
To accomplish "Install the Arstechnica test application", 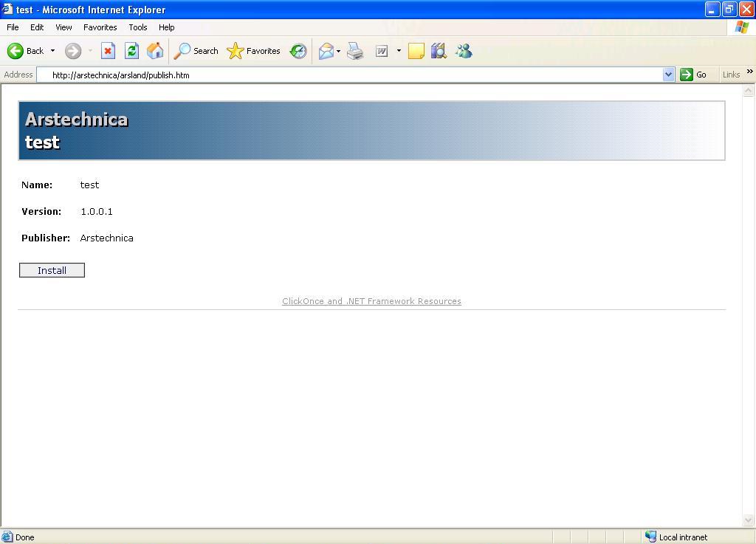I will 51,270.
